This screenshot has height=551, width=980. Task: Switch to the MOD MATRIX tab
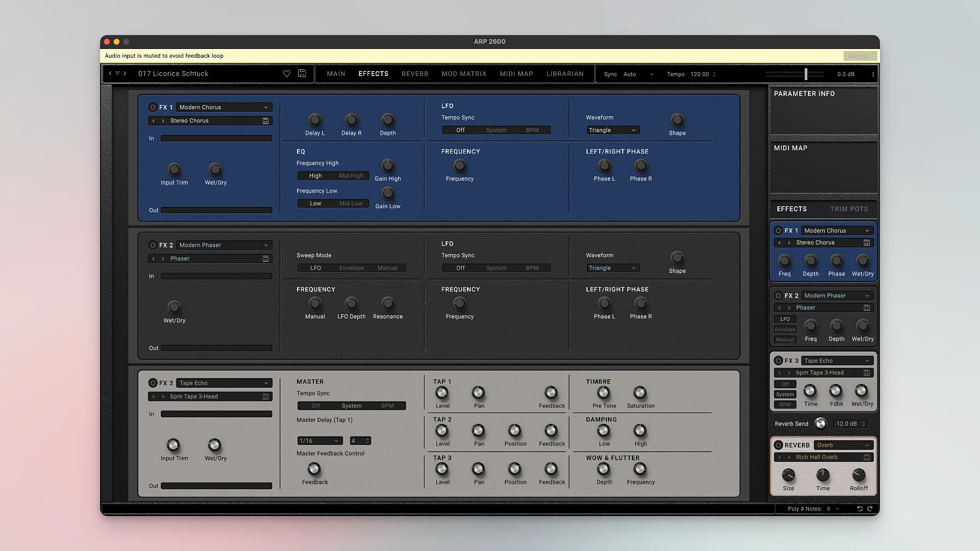click(x=463, y=73)
